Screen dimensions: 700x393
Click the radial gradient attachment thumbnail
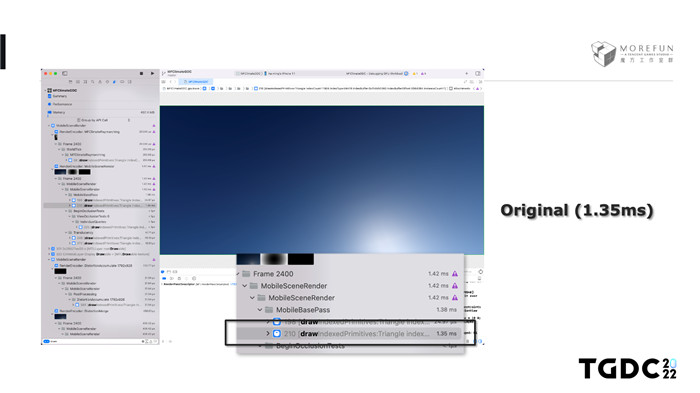coord(274,259)
